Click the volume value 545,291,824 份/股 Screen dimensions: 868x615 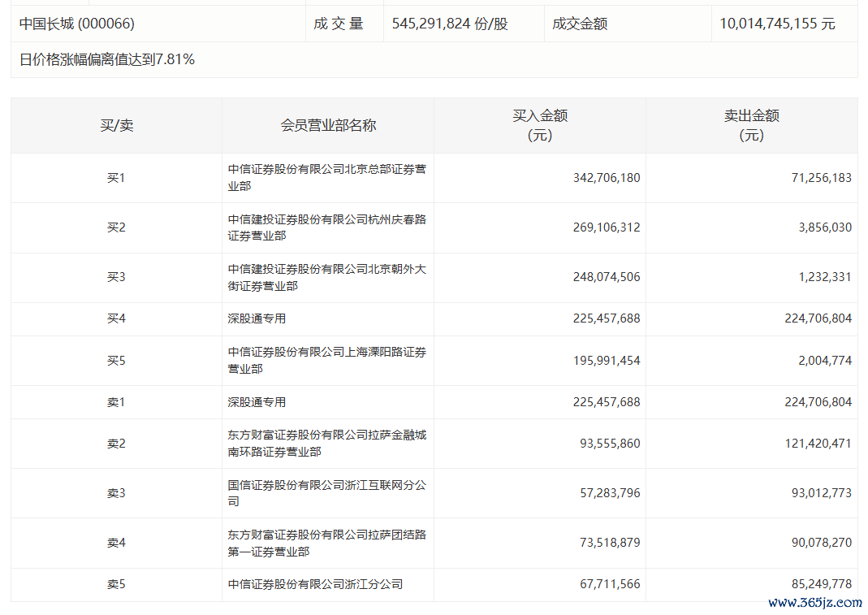click(x=450, y=24)
